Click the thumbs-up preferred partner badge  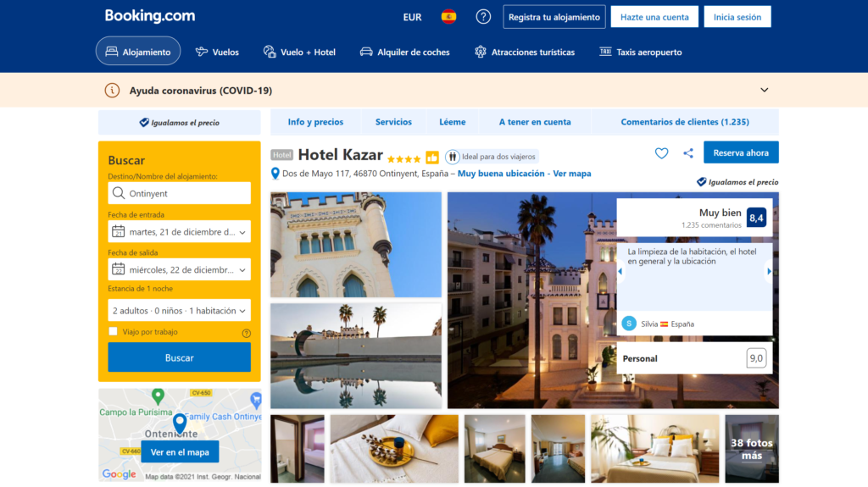(432, 158)
